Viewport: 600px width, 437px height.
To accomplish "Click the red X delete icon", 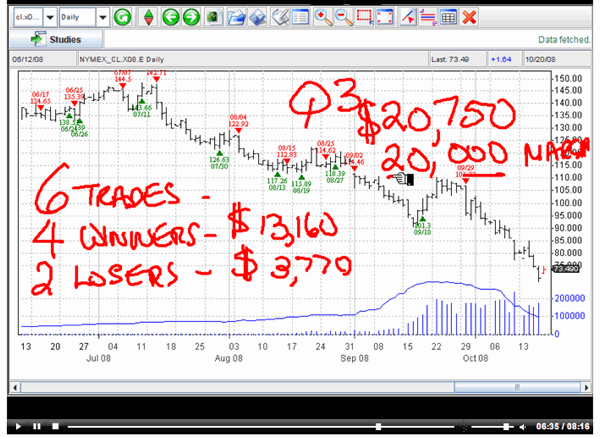I will (469, 17).
